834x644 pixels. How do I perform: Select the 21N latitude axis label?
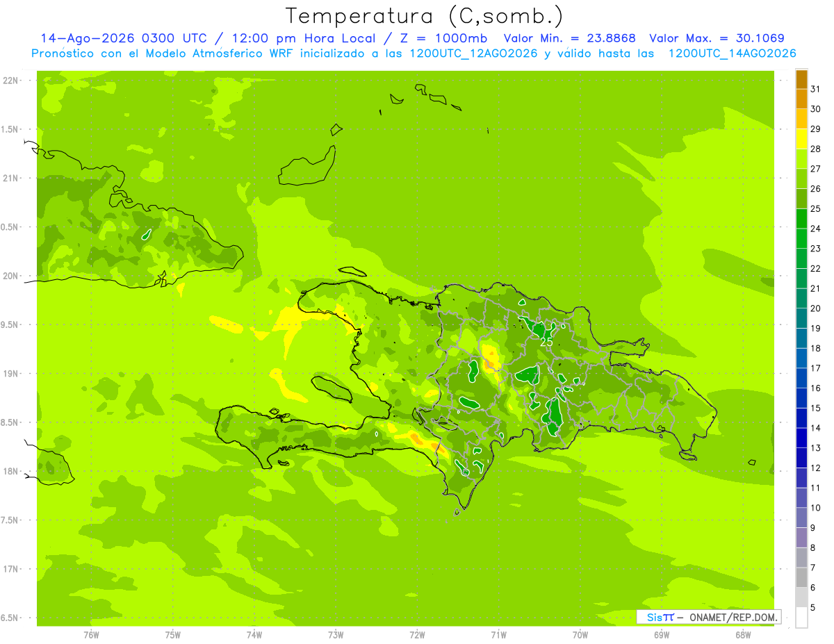click(10, 178)
